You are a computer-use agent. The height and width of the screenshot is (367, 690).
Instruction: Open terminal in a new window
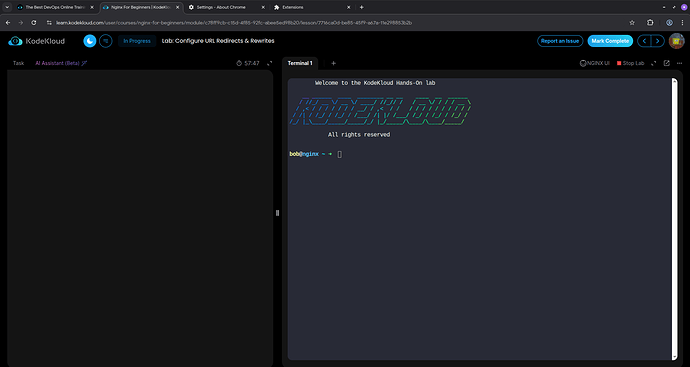[x=666, y=63]
